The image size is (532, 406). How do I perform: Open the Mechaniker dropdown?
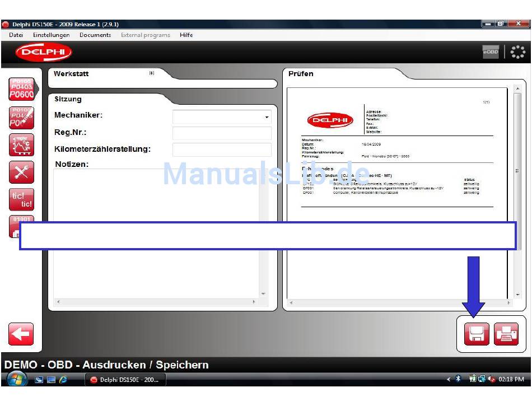pos(267,117)
